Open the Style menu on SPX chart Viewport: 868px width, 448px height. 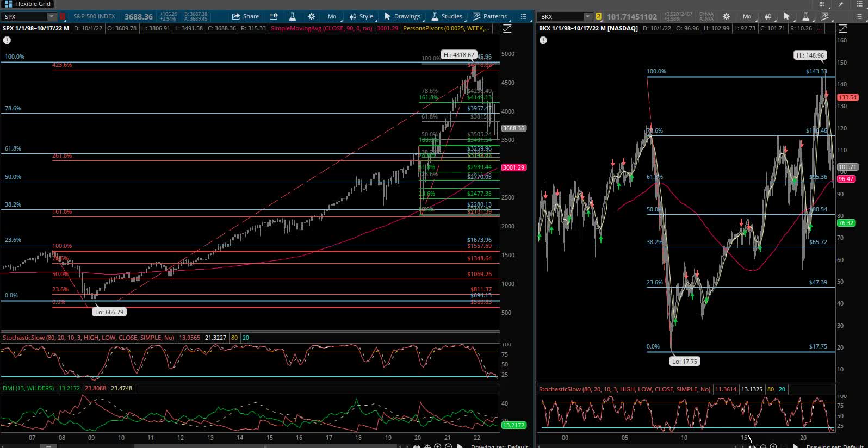[362, 16]
